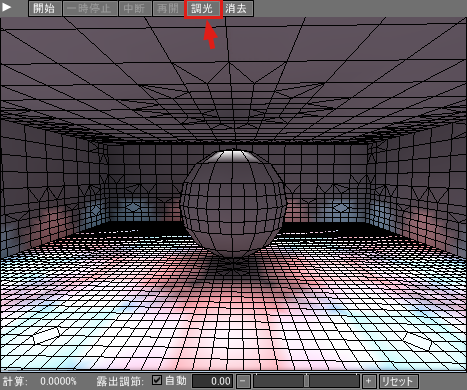This screenshot has width=467, height=390.
Task: Click the disabled 中断 abort button
Action: pos(135,8)
